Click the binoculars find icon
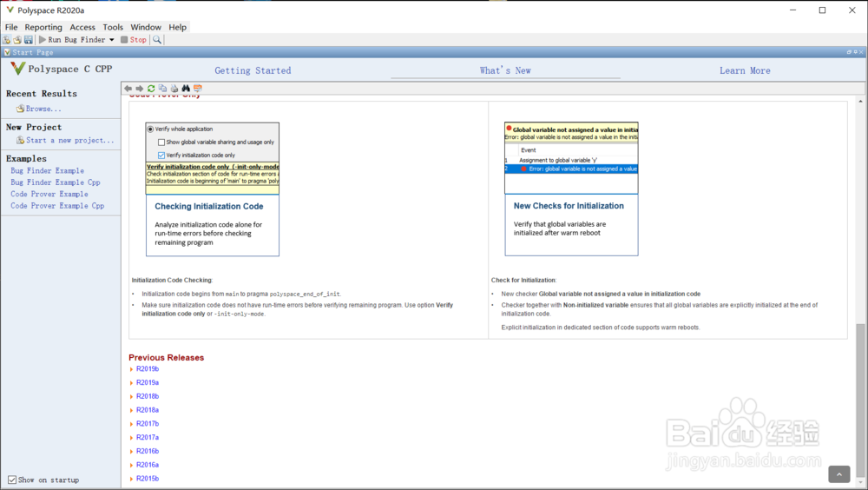 pyautogui.click(x=186, y=88)
